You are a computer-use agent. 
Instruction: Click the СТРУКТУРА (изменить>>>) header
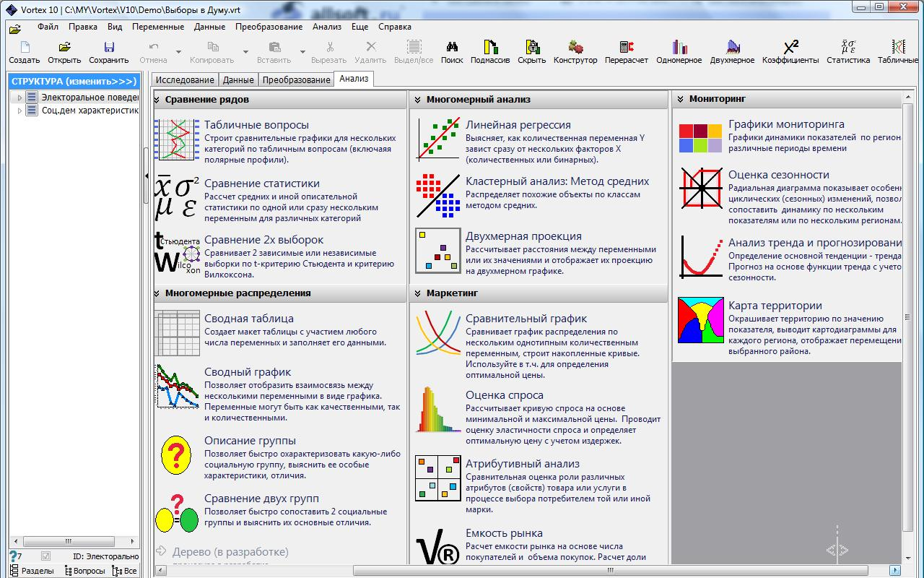pyautogui.click(x=73, y=82)
